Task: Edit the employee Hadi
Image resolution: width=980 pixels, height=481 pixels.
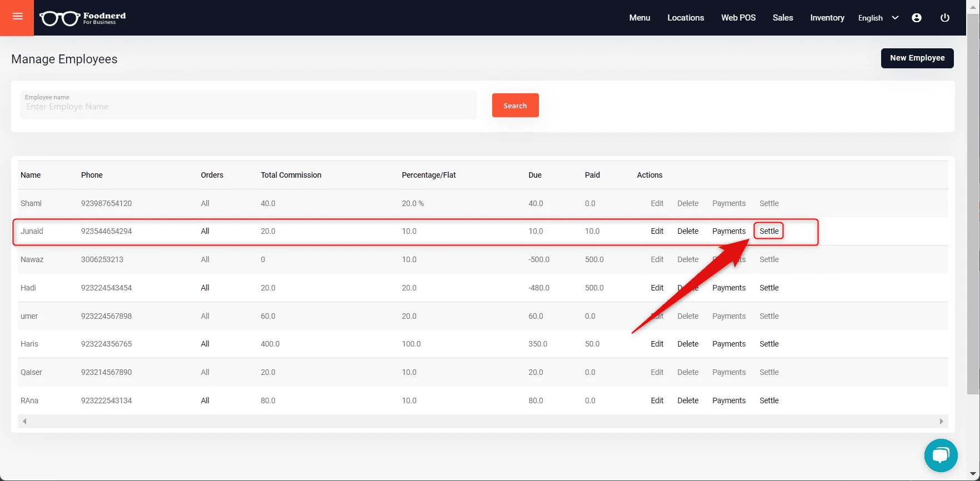Action: (657, 288)
